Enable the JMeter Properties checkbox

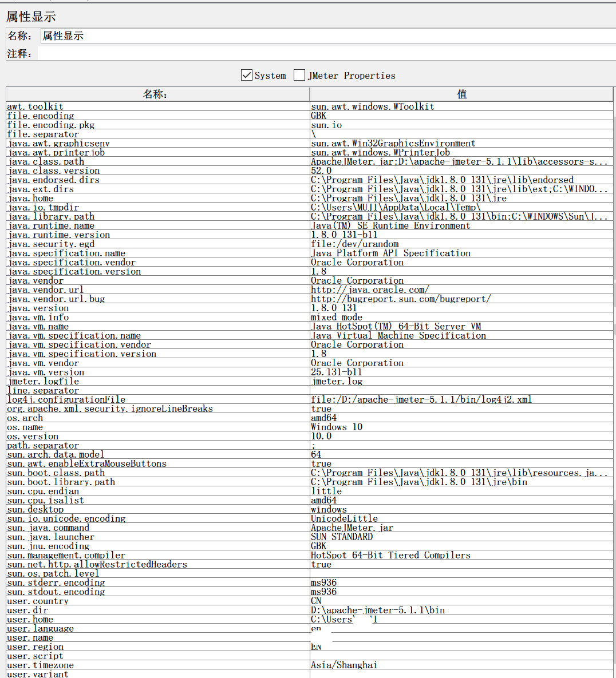299,75
